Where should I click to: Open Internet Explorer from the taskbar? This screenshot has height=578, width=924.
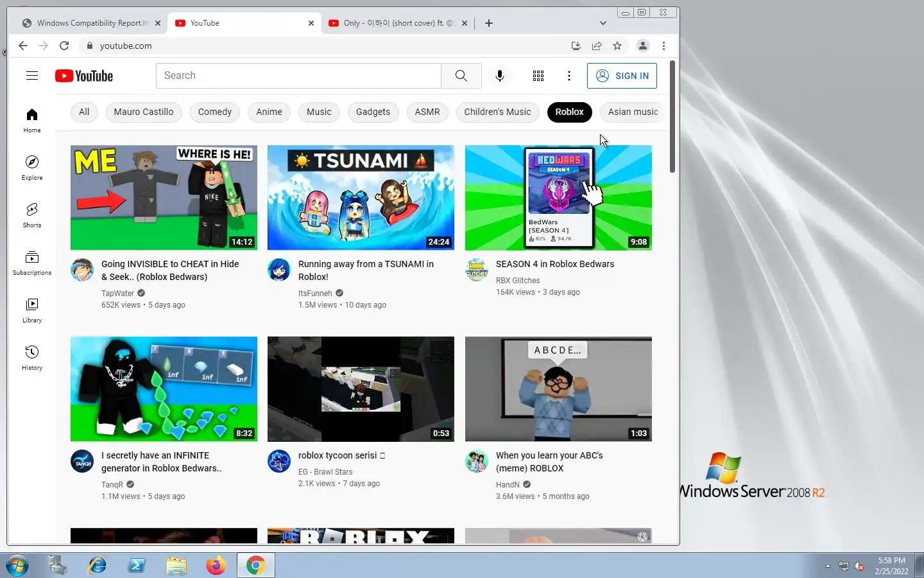[97, 566]
